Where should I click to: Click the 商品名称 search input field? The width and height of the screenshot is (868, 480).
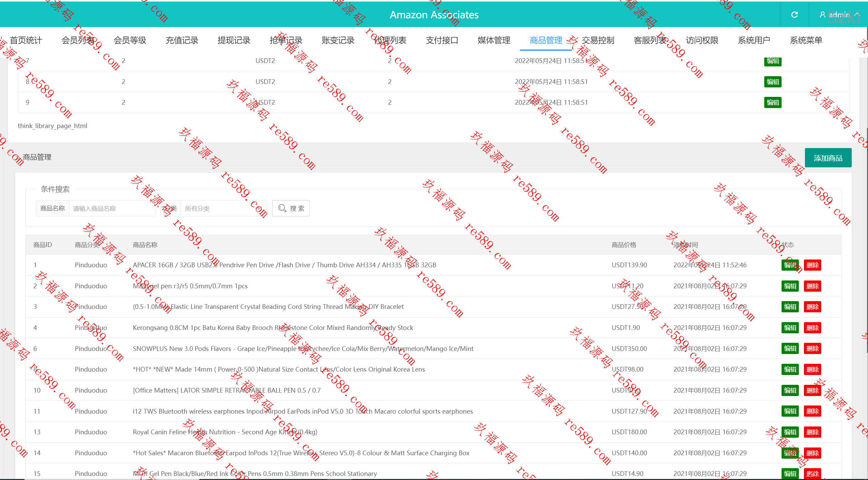112,208
